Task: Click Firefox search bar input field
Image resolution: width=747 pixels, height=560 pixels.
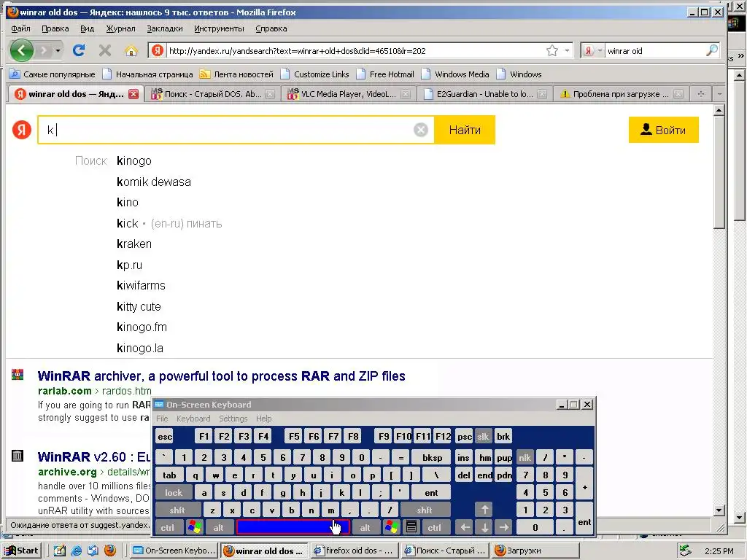Action: point(654,50)
